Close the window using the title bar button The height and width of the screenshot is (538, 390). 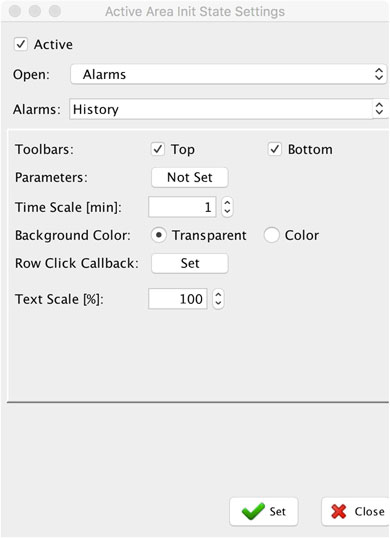[x=15, y=11]
